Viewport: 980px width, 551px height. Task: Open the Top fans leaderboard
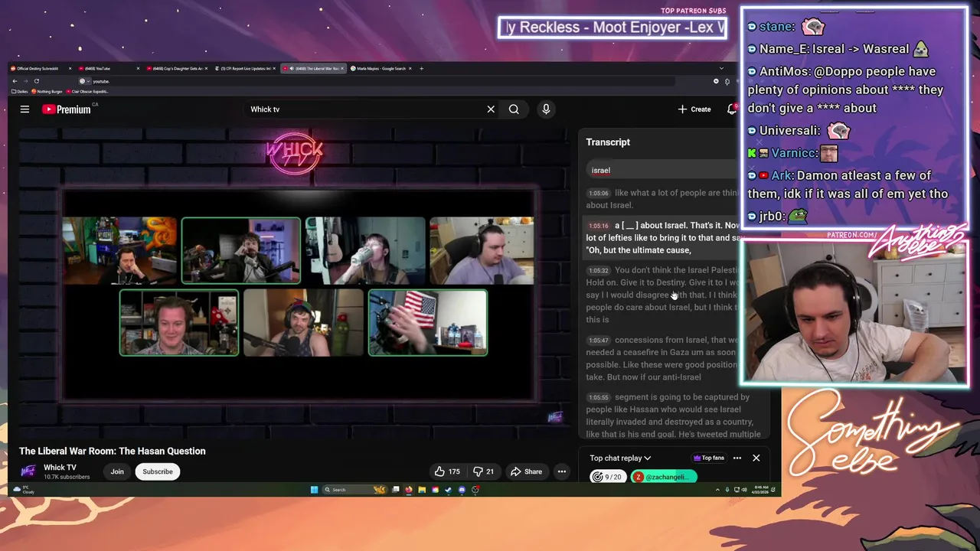click(708, 458)
